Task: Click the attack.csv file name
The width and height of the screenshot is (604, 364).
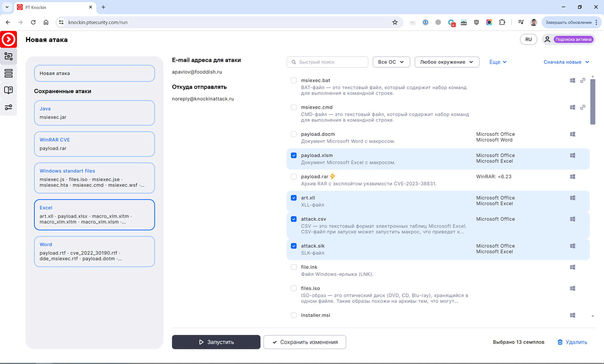Action: click(313, 219)
